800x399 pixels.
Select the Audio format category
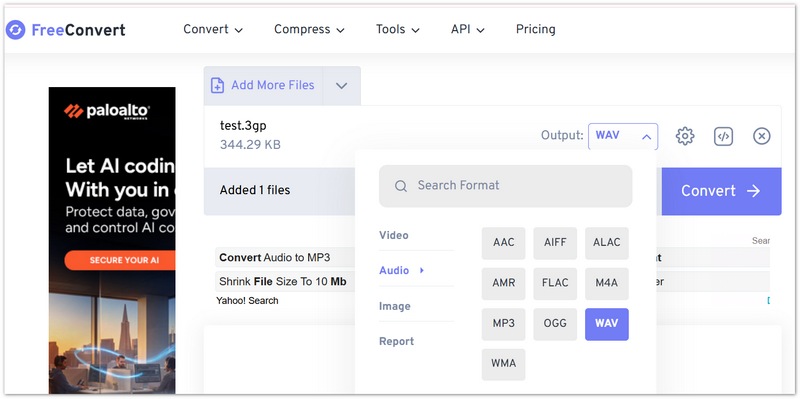394,270
